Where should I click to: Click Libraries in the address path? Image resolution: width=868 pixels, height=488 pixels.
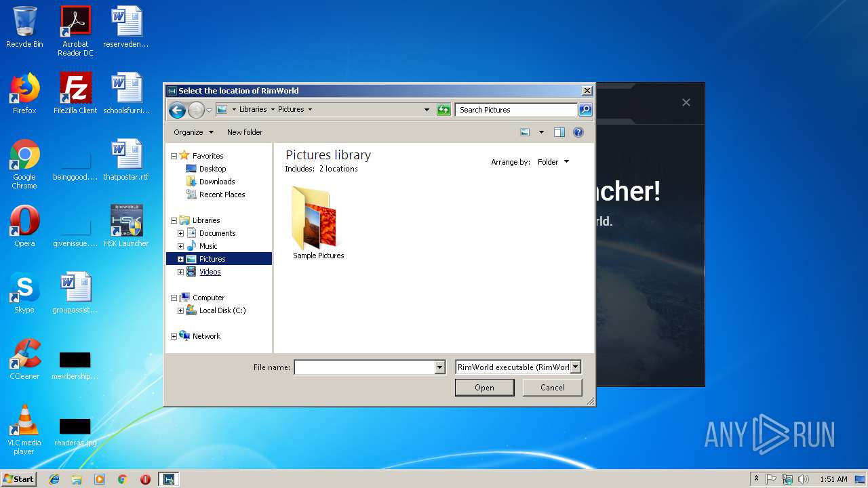click(252, 110)
